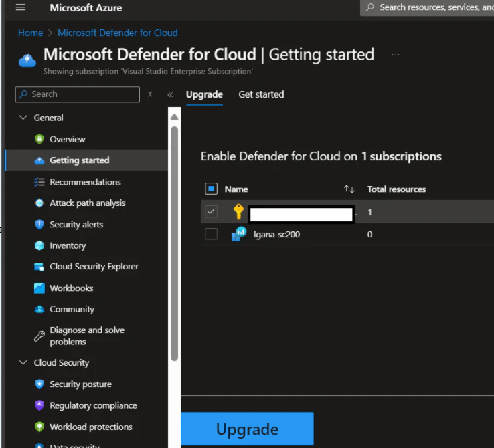The width and height of the screenshot is (494, 448).
Task: Click the Workbooks chart icon
Action: (39, 288)
